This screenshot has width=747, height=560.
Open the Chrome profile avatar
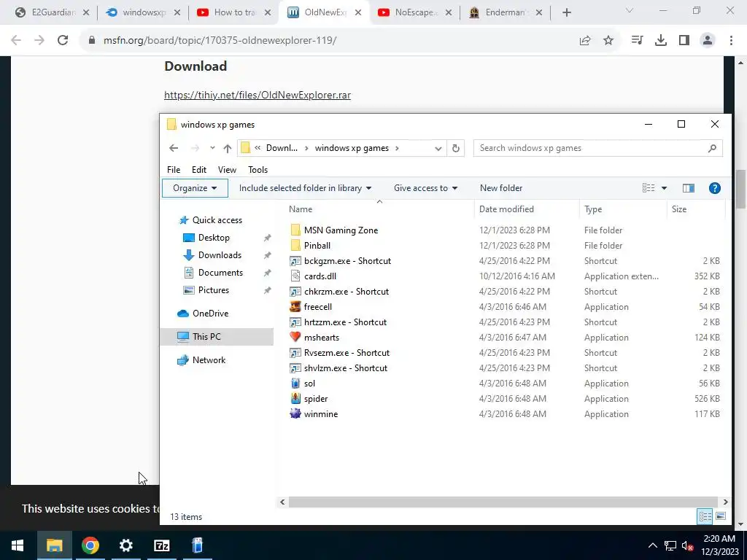708,41
